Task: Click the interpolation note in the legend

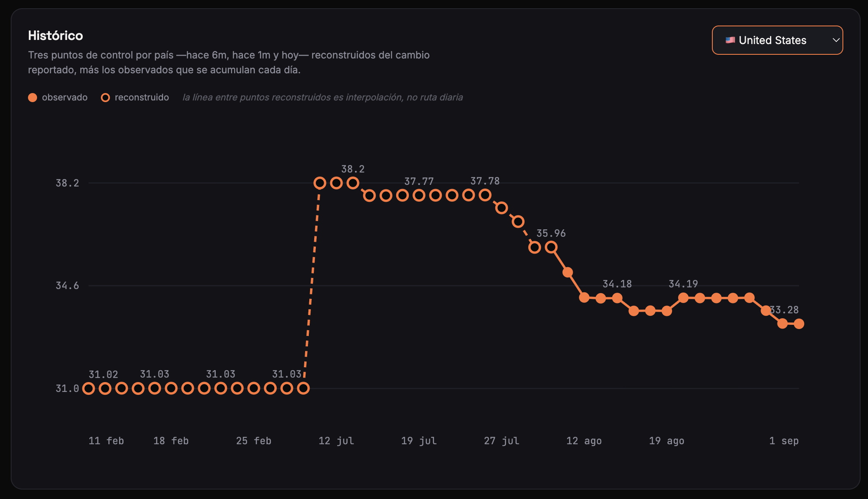Action: (x=323, y=98)
